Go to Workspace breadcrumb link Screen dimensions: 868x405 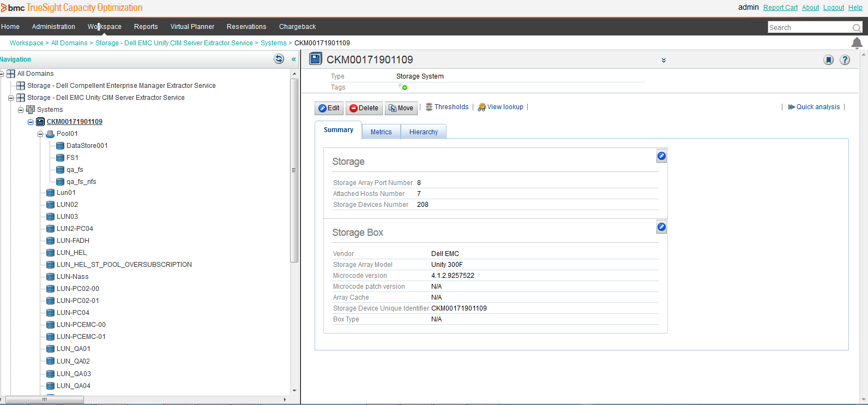(27, 43)
